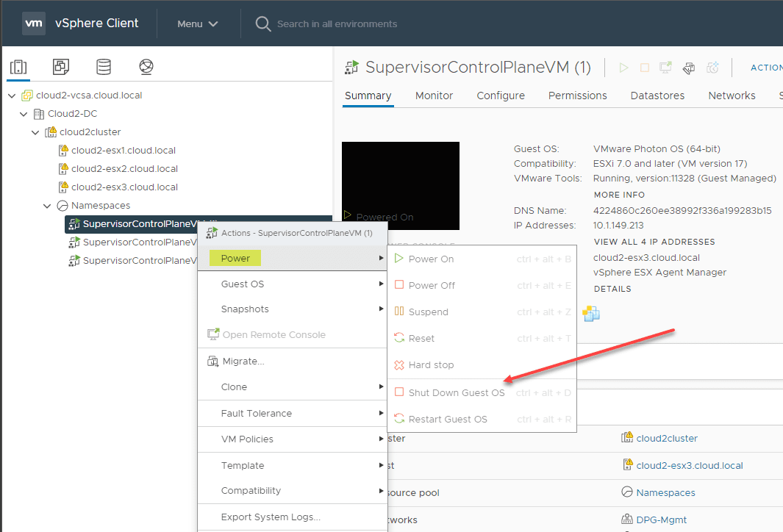Open the Networking inventory view icon
The width and height of the screenshot is (783, 532).
tap(146, 68)
